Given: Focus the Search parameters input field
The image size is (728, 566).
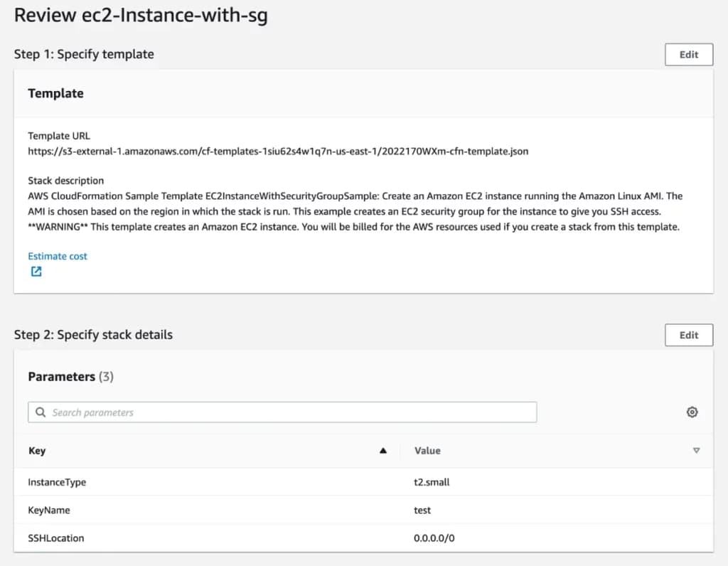Looking at the screenshot, I should pyautogui.click(x=284, y=412).
